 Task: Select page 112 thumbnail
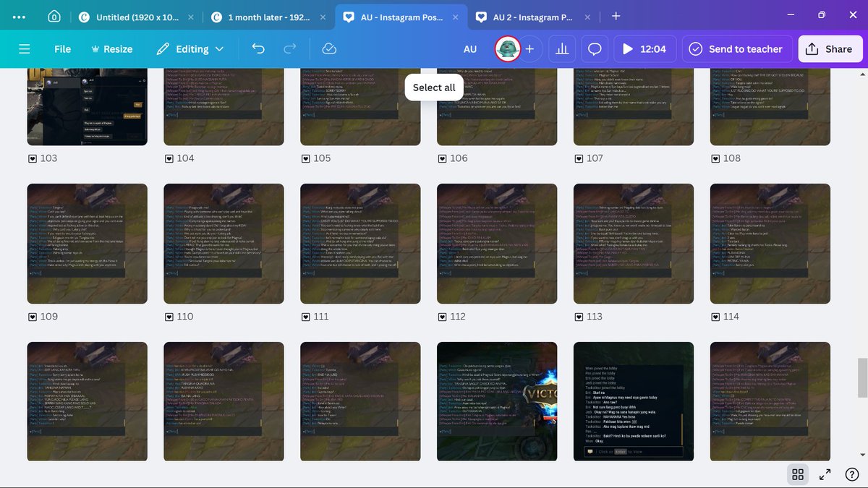497,244
